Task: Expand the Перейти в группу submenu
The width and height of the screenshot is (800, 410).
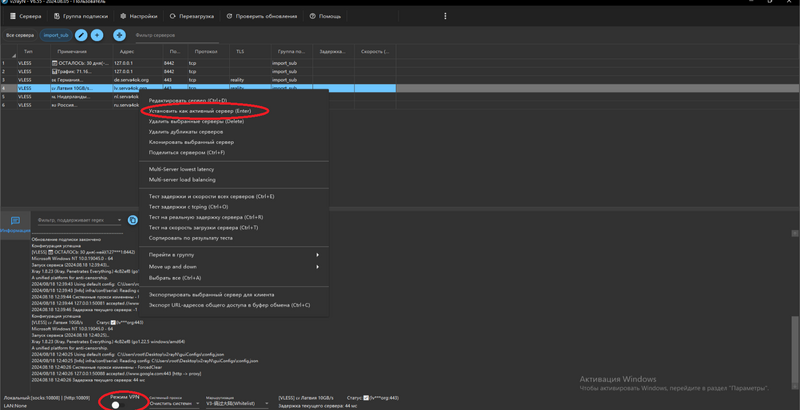Action: click(233, 255)
